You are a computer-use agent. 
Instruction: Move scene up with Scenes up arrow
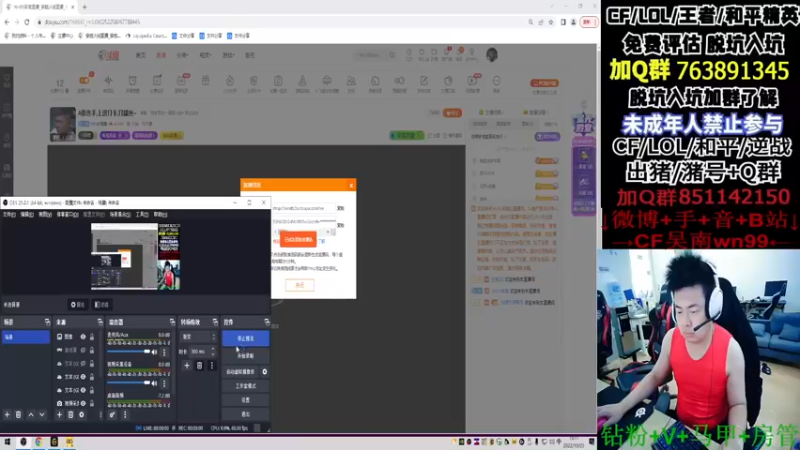(x=31, y=415)
